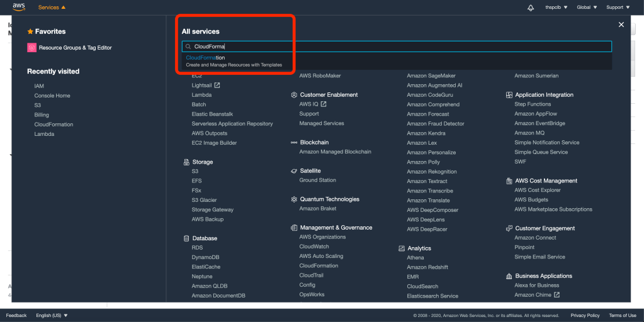Collapse the Services dropdown menu
The image size is (644, 322).
pyautogui.click(x=52, y=8)
